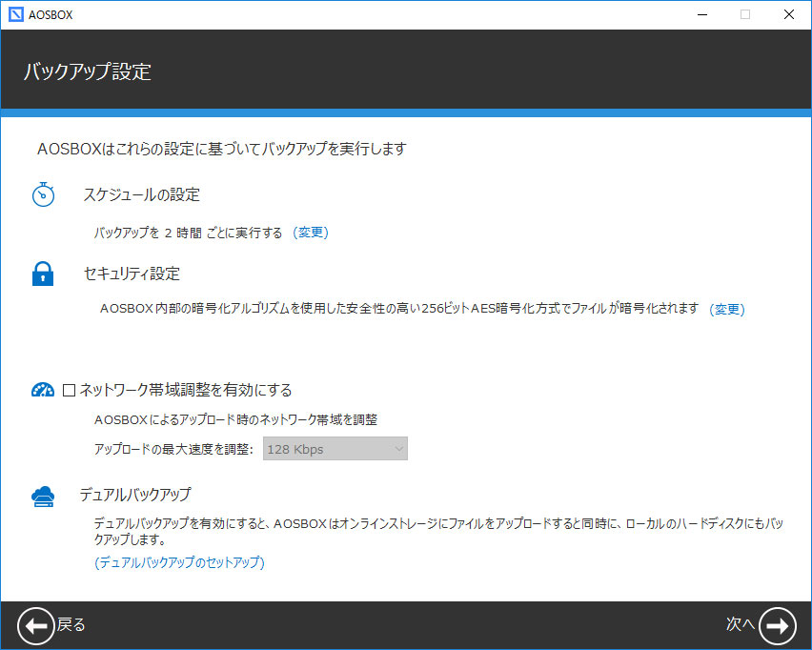Click the cloud drive dual backup icon
This screenshot has width=812, height=650.
pos(43,497)
